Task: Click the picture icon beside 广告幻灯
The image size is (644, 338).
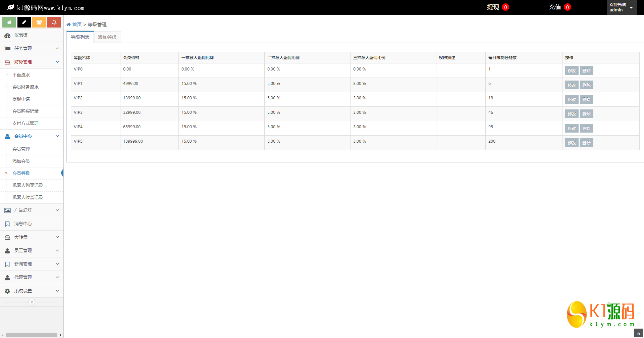Action: [x=7, y=210]
